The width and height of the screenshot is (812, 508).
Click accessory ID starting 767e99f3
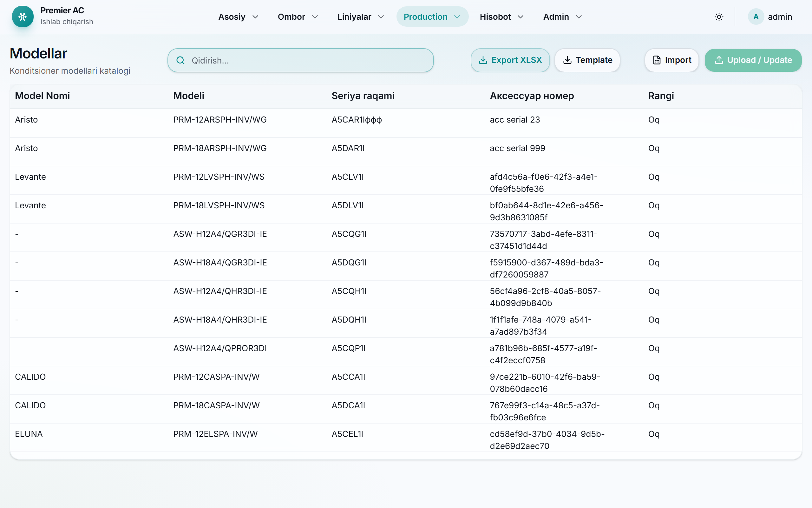[x=545, y=411]
